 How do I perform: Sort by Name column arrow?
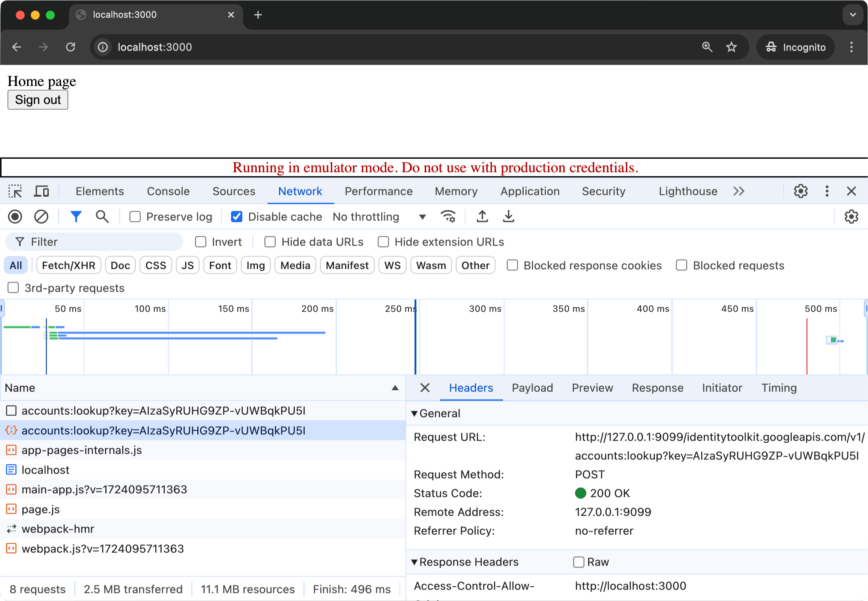(x=395, y=388)
